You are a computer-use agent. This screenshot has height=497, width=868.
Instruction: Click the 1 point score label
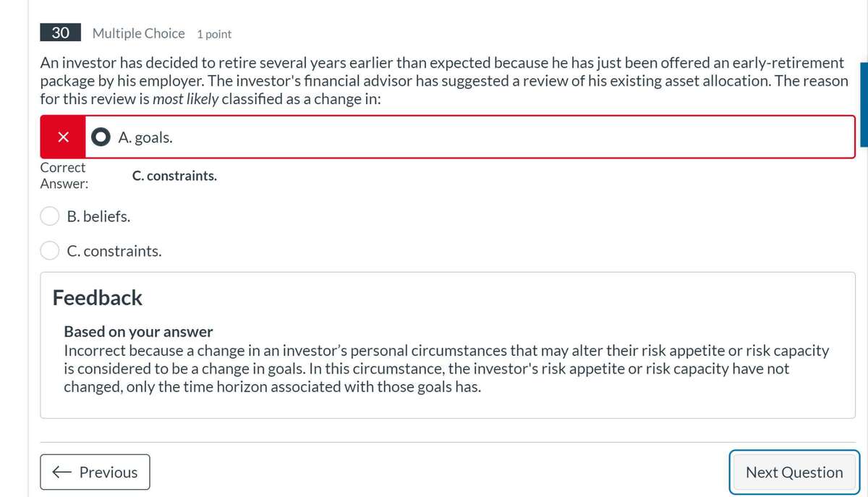(x=214, y=34)
